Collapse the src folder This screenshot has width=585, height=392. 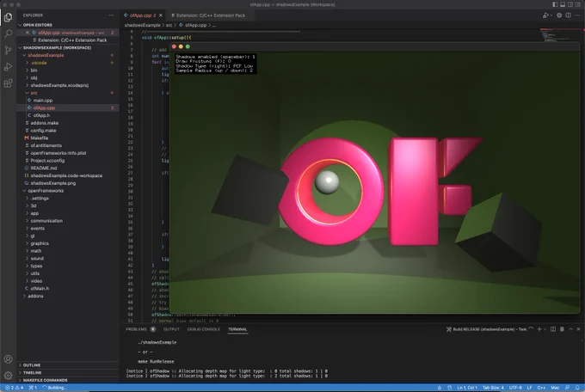(34, 93)
